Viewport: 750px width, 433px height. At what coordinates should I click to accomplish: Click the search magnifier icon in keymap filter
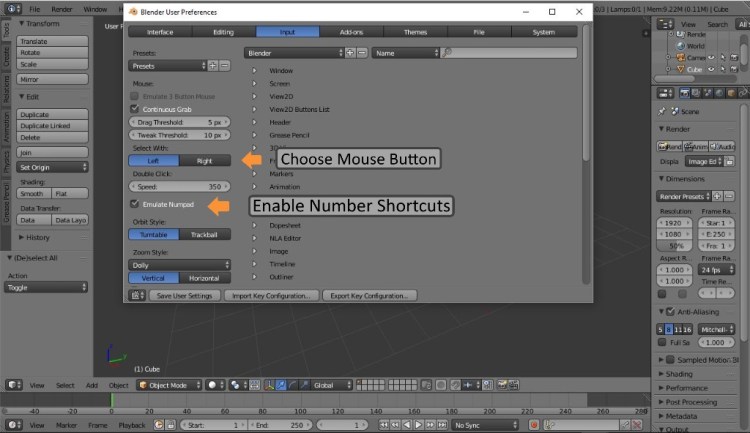click(x=447, y=52)
